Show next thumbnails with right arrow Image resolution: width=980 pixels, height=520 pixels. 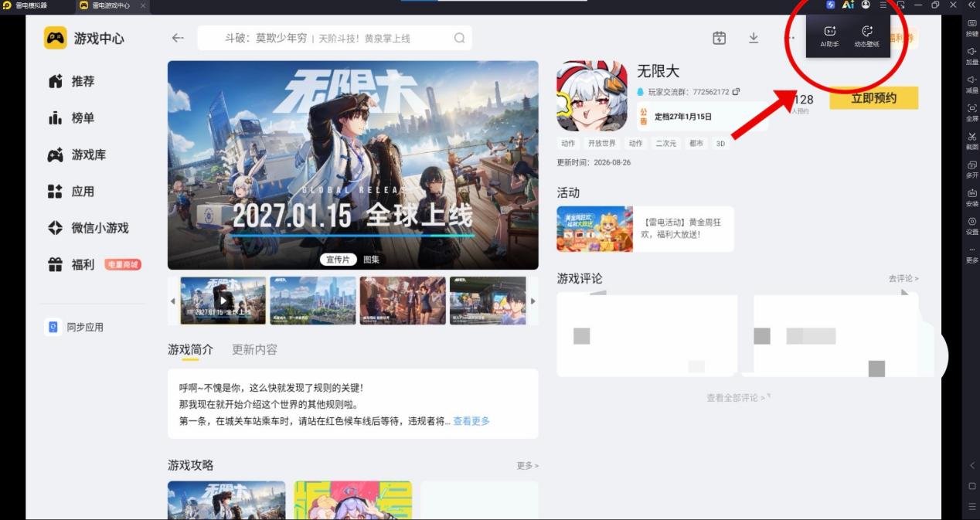tap(533, 301)
